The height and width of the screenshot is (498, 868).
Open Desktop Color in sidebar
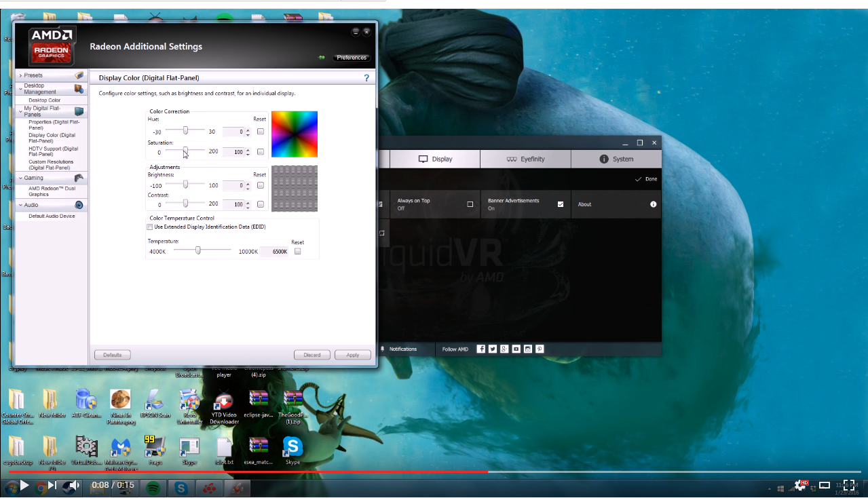(x=44, y=100)
